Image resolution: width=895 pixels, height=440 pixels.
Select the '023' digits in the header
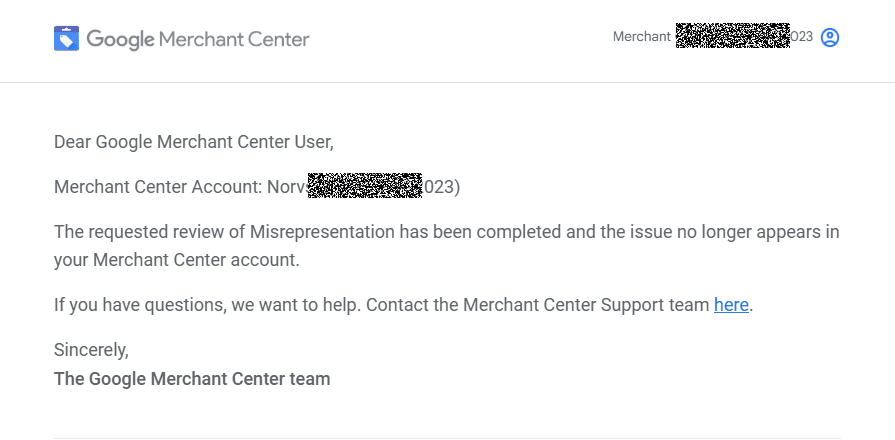[801, 37]
